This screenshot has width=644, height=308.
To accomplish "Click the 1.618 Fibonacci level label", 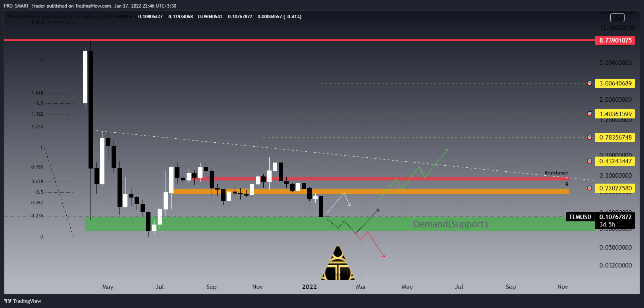I will (37, 93).
